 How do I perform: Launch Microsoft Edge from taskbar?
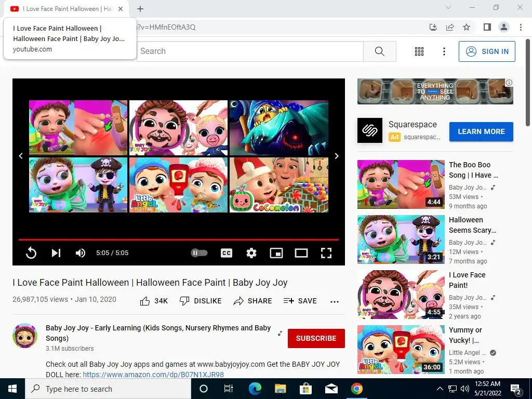click(255, 389)
